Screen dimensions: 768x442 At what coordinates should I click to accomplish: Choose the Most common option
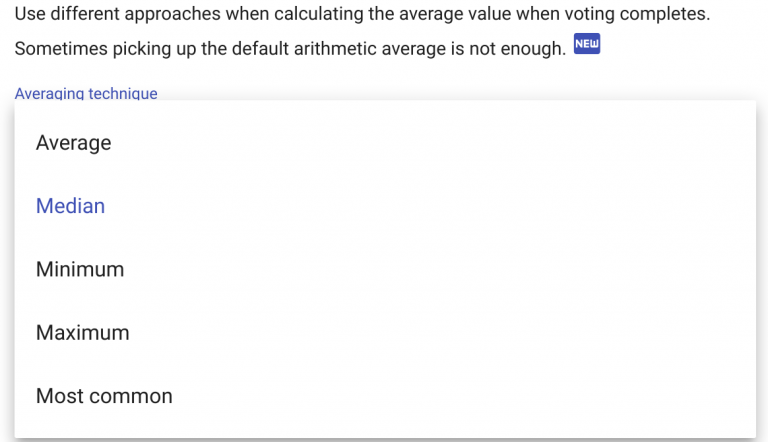pos(104,396)
